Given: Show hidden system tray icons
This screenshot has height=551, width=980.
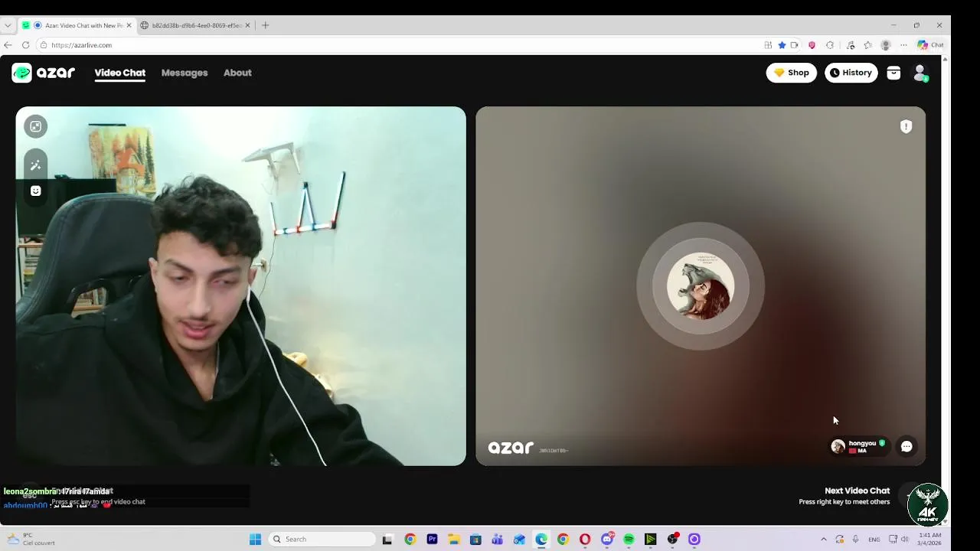Looking at the screenshot, I should point(824,540).
